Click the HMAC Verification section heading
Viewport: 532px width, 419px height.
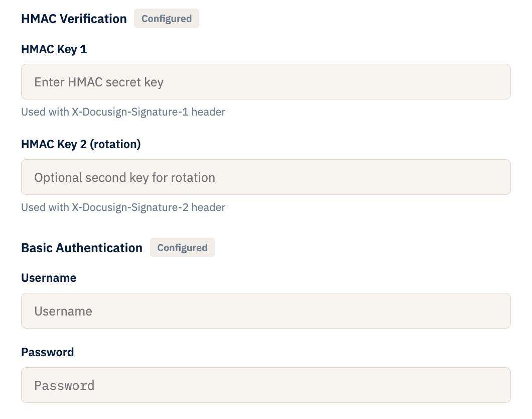(73, 19)
